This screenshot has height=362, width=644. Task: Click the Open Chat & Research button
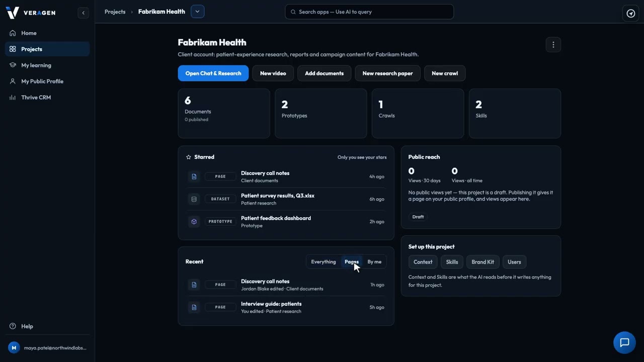pos(213,73)
